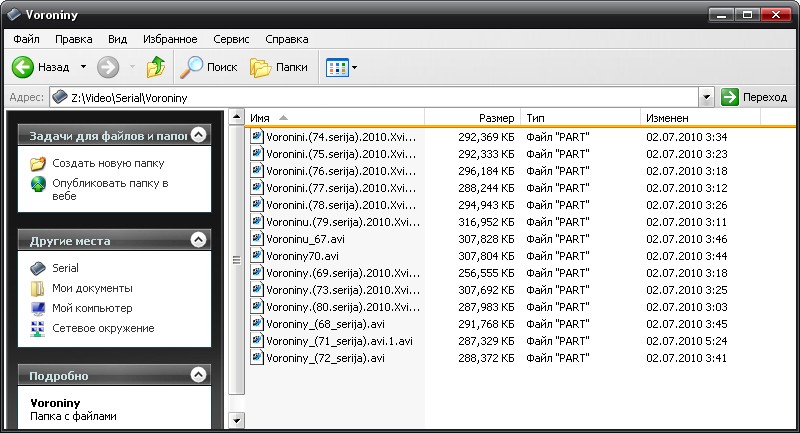
Task: Open the Search (Поиск) magnifier tool
Action: (191, 67)
